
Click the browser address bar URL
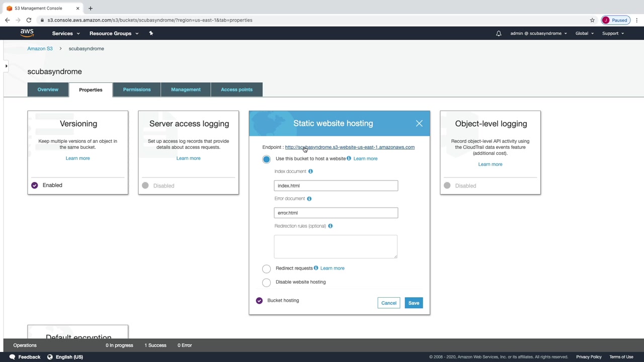150,20
